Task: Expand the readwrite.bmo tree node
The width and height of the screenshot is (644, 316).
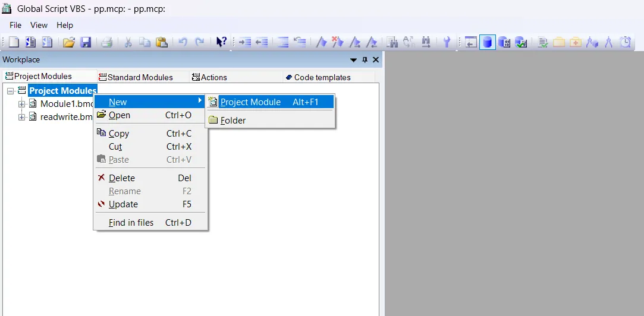Action: click(x=22, y=117)
